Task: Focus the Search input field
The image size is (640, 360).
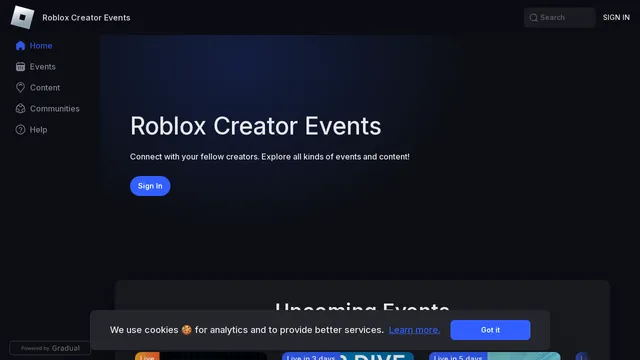Action: click(560, 18)
